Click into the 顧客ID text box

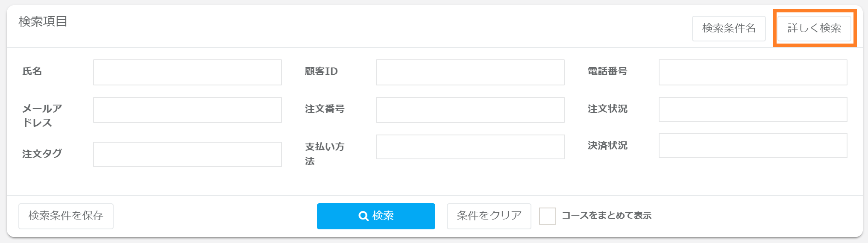point(470,72)
